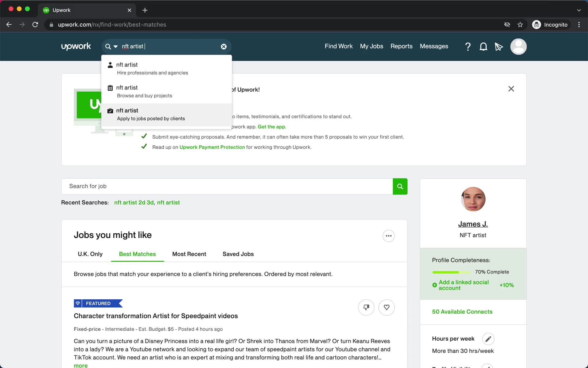Click the profile completeness progress bar

(451, 272)
